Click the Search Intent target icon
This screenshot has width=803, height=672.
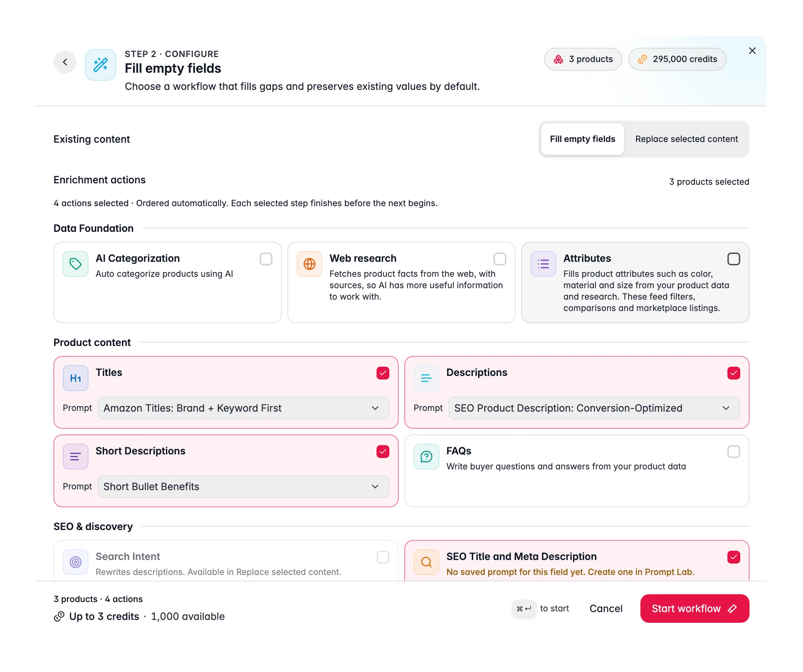pyautogui.click(x=76, y=562)
